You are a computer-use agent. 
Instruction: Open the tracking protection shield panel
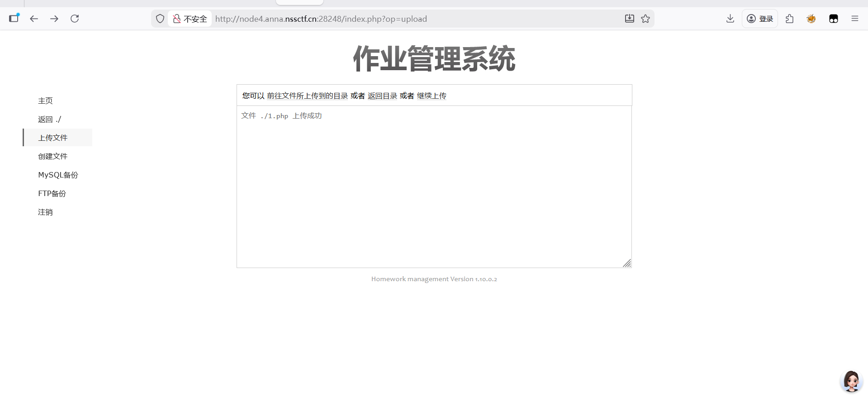point(160,19)
